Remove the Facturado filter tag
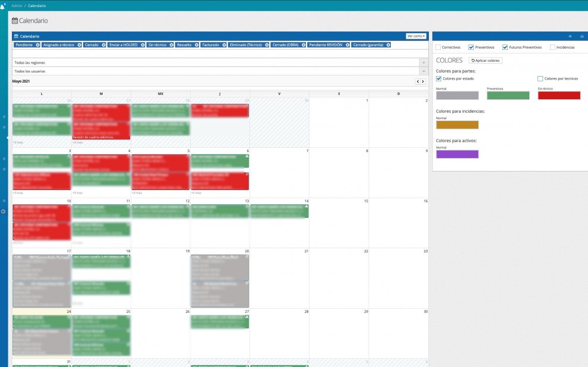588x367 pixels. (x=223, y=45)
